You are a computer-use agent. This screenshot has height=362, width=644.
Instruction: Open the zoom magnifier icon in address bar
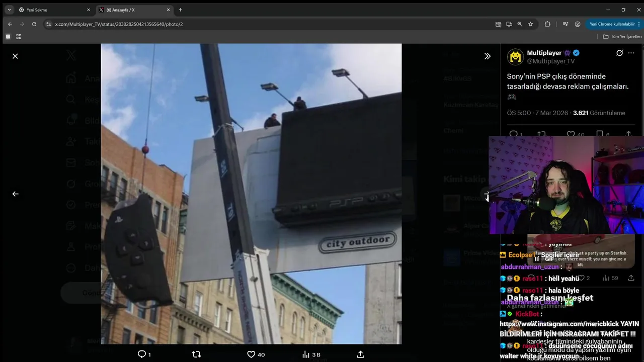pos(520,24)
